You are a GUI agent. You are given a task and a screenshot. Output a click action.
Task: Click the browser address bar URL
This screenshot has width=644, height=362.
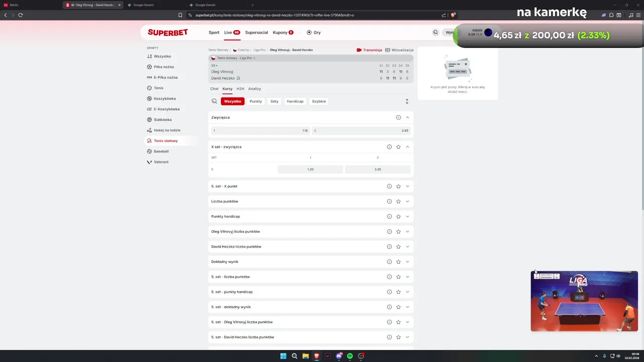[275, 15]
